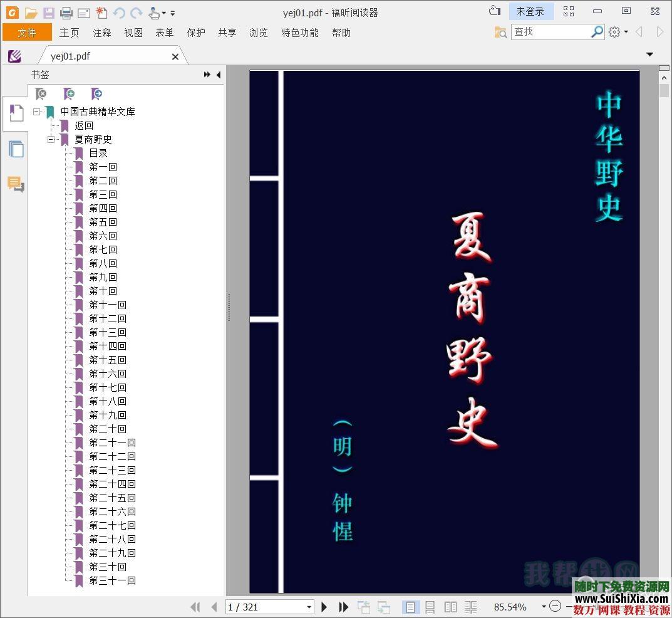This screenshot has width=672, height=618.
Task: Jump to the last page button
Action: [343, 607]
